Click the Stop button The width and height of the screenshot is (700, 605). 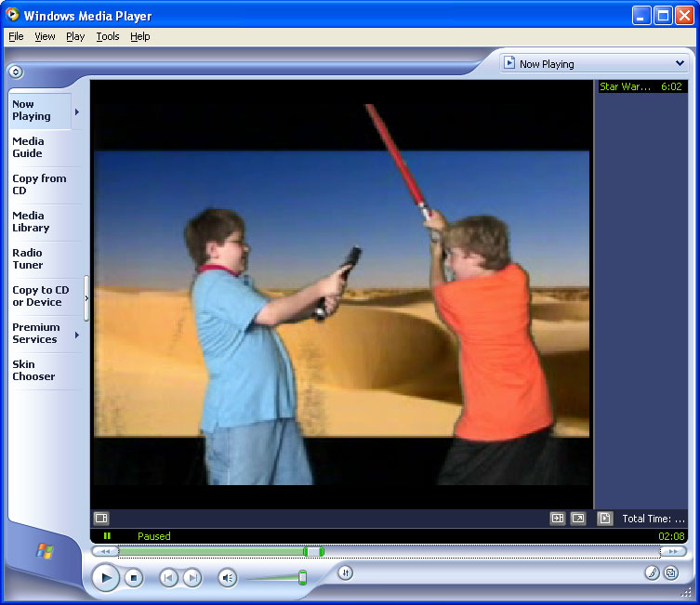click(134, 578)
